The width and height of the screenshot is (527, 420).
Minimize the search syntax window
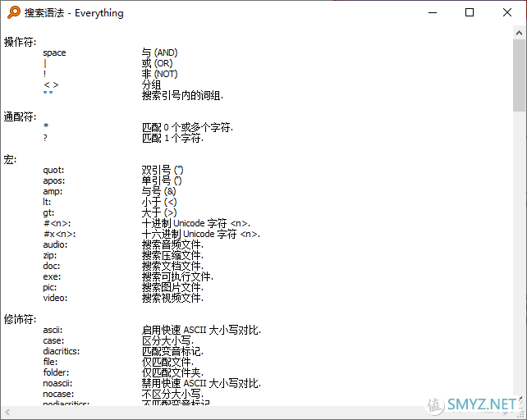(433, 13)
